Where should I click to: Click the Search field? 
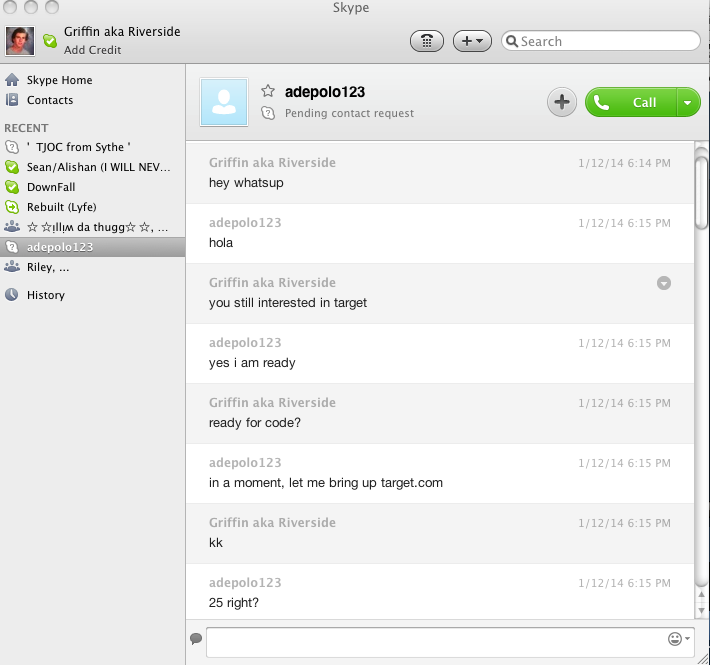601,41
